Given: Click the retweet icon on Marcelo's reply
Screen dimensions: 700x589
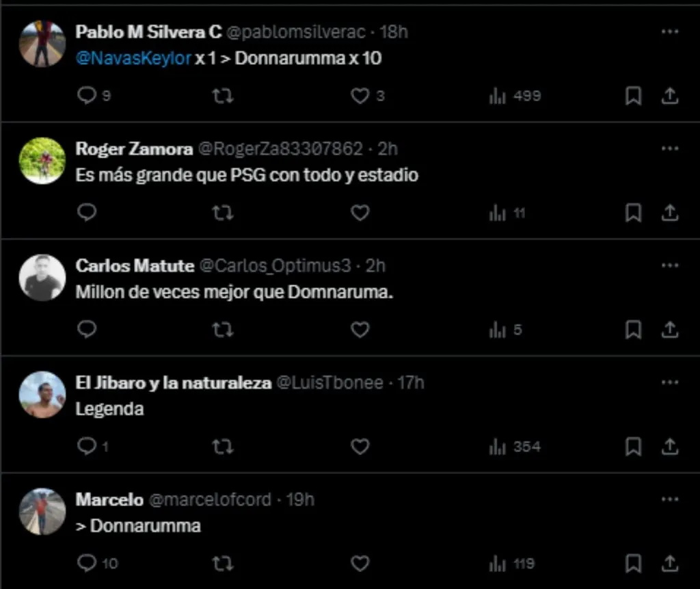Looking at the screenshot, I should [x=223, y=563].
